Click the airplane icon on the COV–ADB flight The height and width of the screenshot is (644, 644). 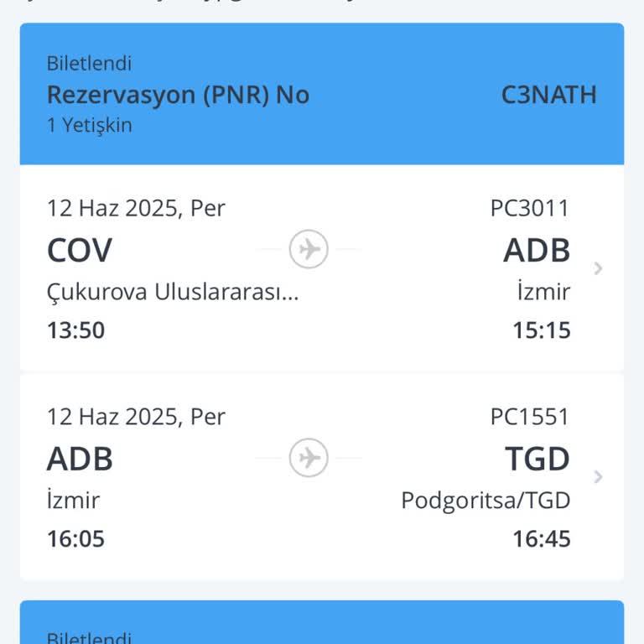click(x=309, y=249)
